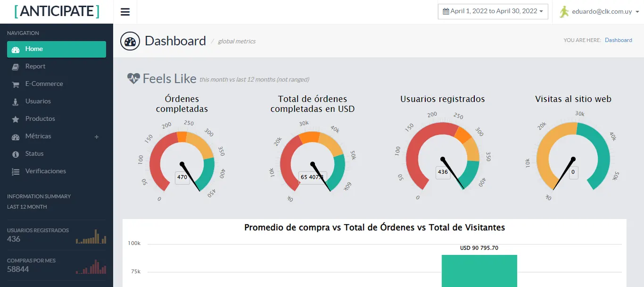Go to the Productos menu item

click(x=40, y=119)
